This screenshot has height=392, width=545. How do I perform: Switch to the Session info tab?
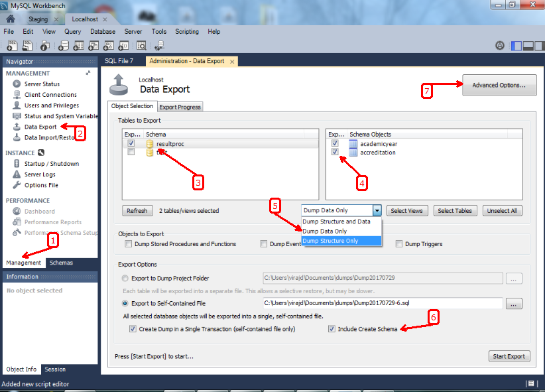(55, 369)
